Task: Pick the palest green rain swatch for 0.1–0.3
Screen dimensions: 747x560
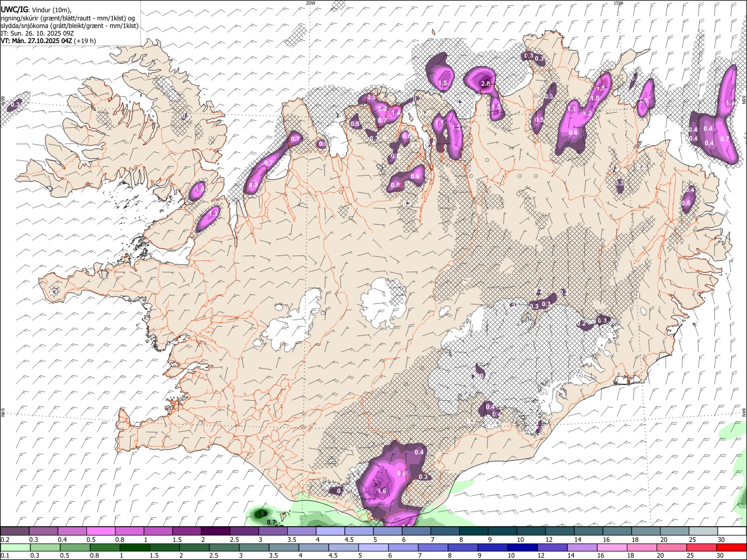Action: (x=15, y=548)
